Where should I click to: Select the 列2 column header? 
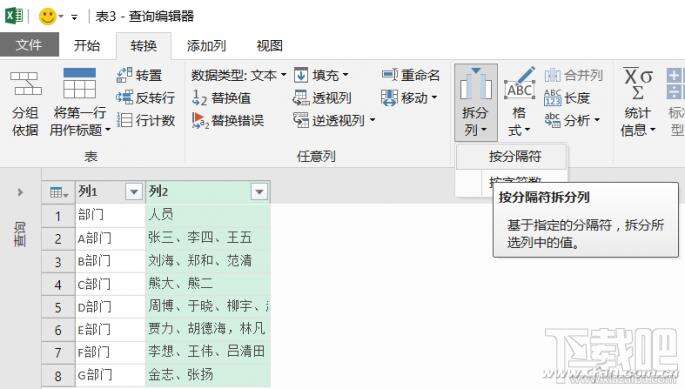tap(198, 191)
